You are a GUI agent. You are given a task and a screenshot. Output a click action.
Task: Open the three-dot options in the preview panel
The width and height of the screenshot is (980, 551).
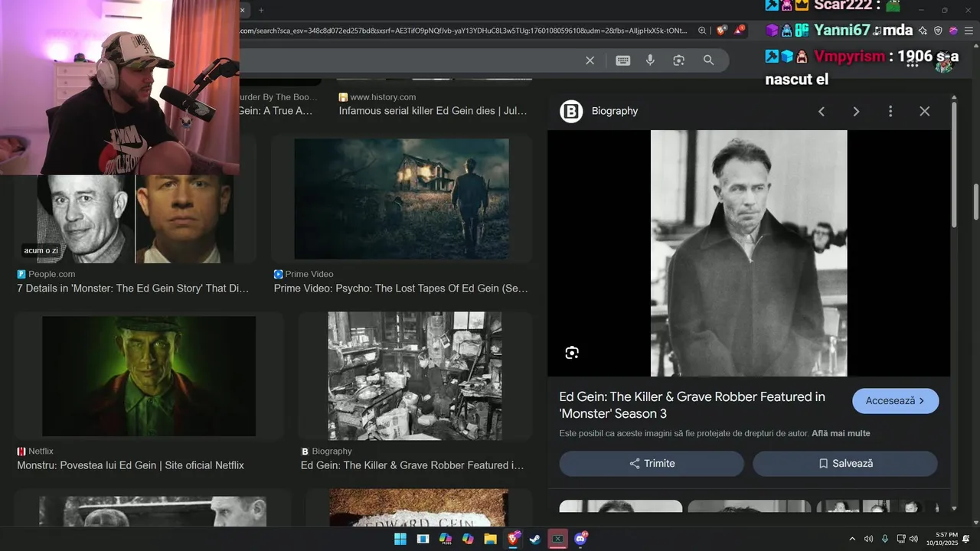(890, 112)
